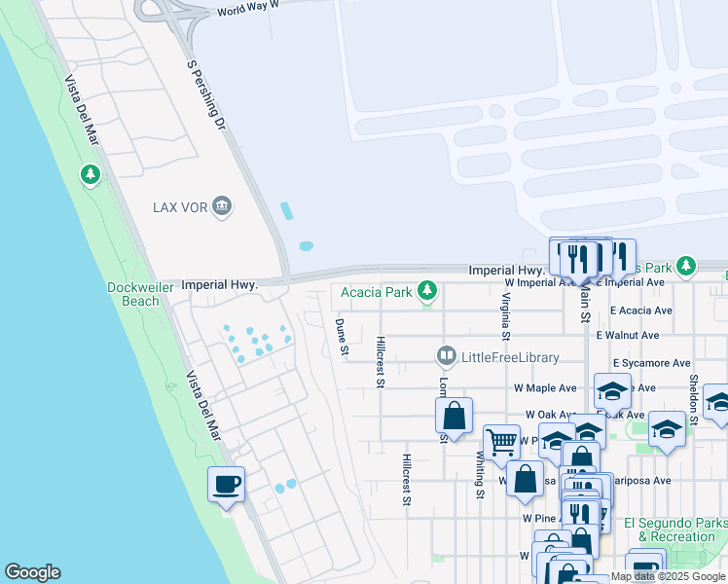
Task: Click the E Walnut Ave label
Action: (x=628, y=335)
